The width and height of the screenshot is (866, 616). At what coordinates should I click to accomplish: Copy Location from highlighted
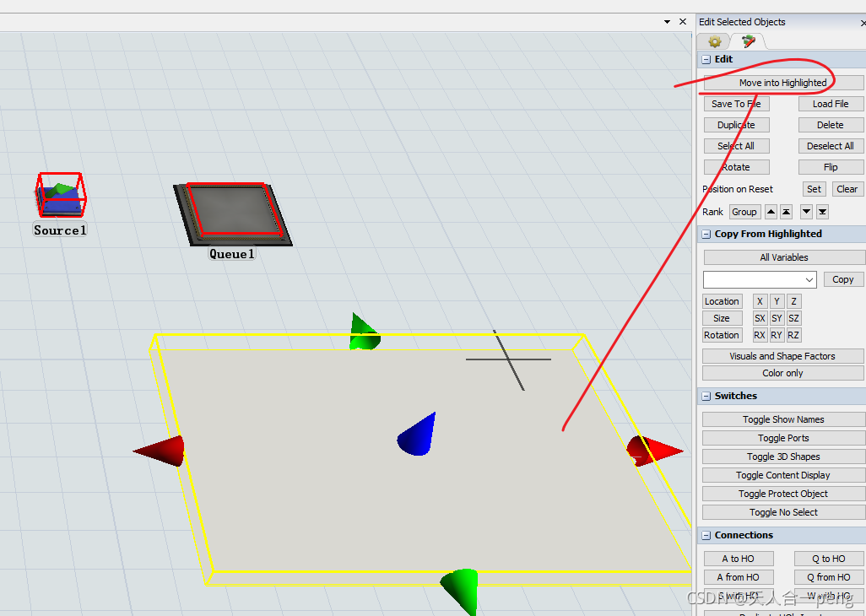click(x=722, y=301)
